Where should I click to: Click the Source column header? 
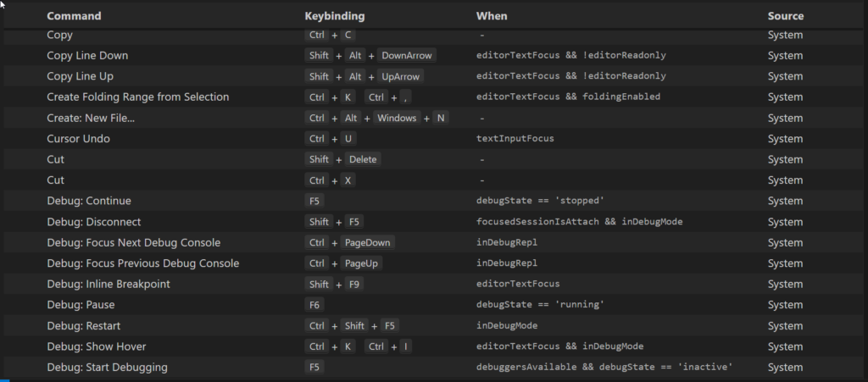click(785, 16)
